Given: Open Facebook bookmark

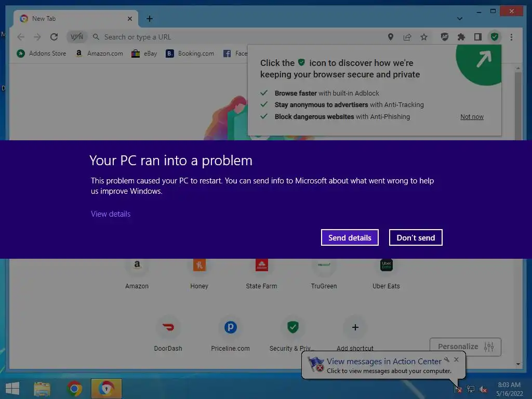Looking at the screenshot, I should point(235,54).
